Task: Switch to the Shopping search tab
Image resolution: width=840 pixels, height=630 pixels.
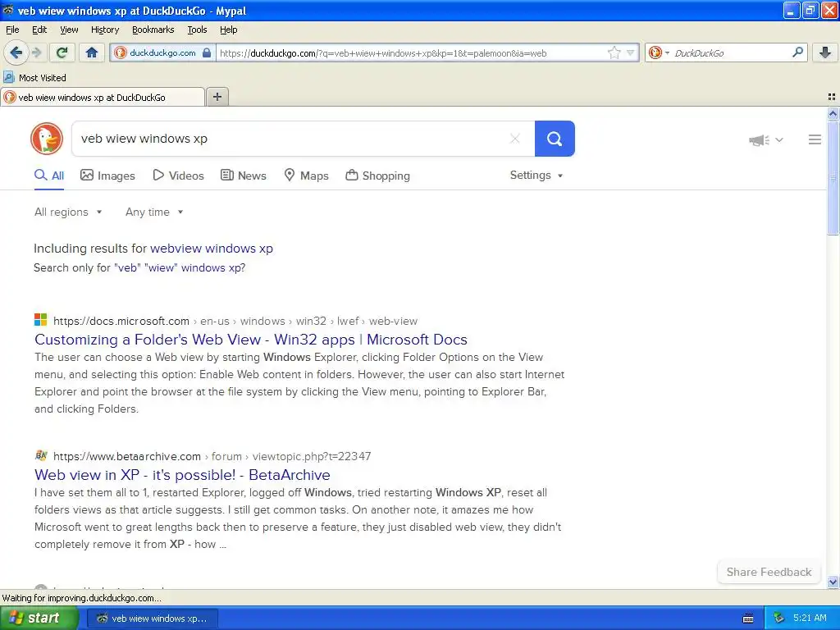Action: pos(377,176)
